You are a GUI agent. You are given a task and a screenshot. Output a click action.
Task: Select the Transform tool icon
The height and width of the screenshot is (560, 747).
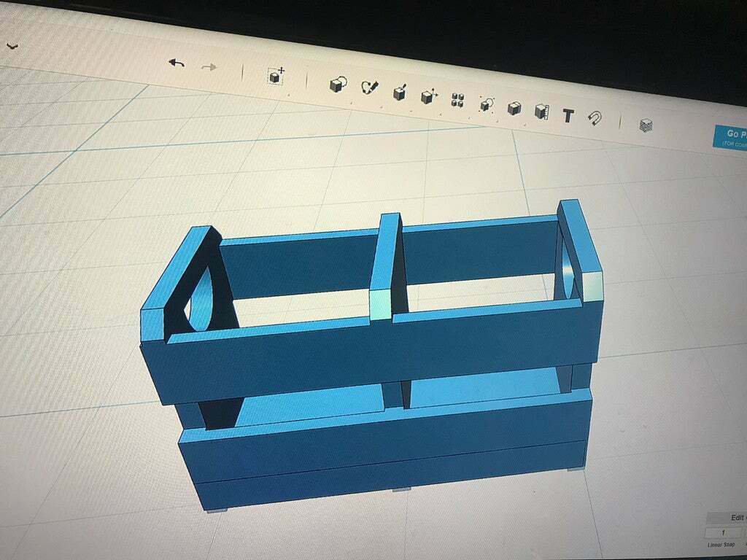pyautogui.click(x=276, y=76)
